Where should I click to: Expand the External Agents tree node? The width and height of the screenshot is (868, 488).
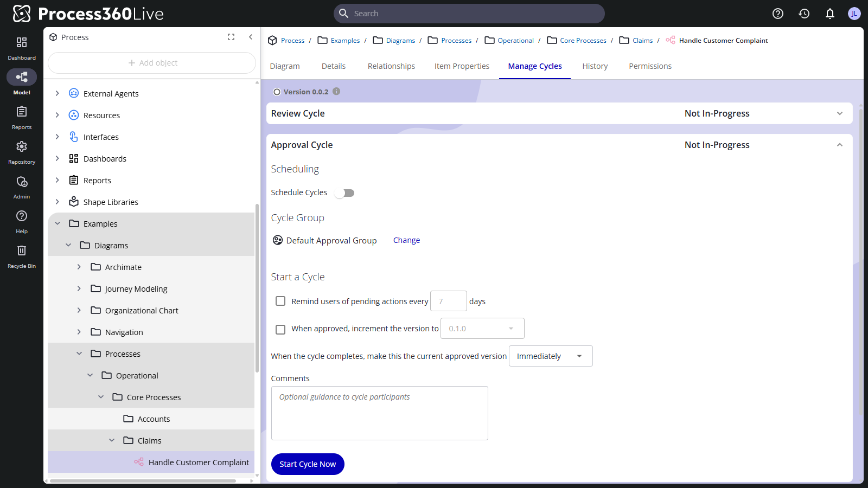[x=58, y=93]
